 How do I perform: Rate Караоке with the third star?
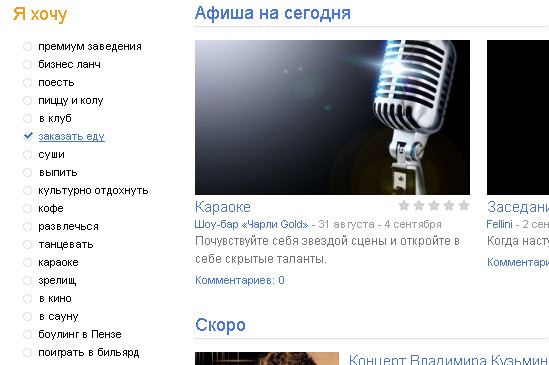click(434, 206)
